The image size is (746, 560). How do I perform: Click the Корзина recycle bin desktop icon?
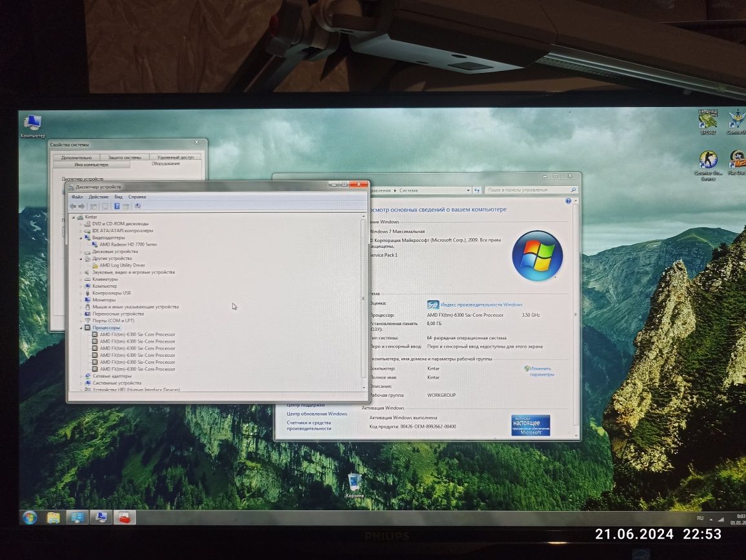point(354,485)
